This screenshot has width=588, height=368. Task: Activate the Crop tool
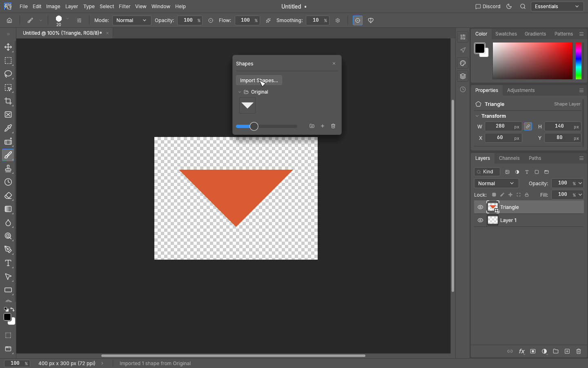pos(8,101)
